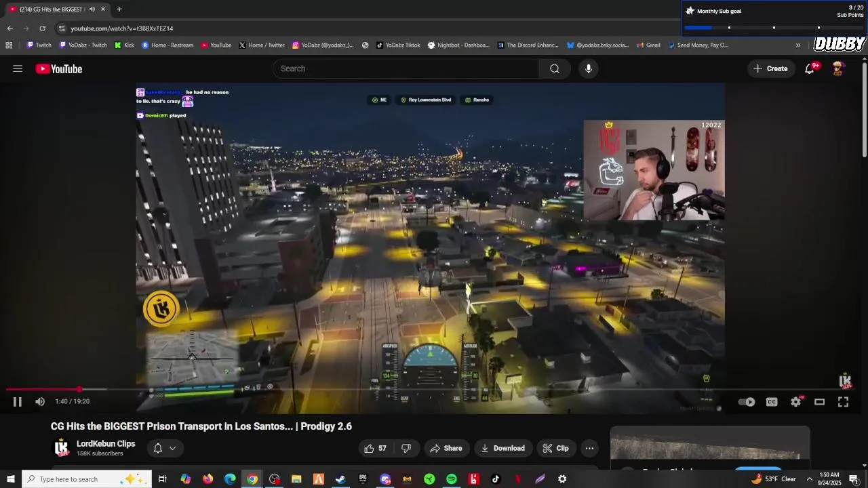This screenshot has height=488, width=868.
Task: Open weather widget 53°F Clear
Action: [774, 479]
